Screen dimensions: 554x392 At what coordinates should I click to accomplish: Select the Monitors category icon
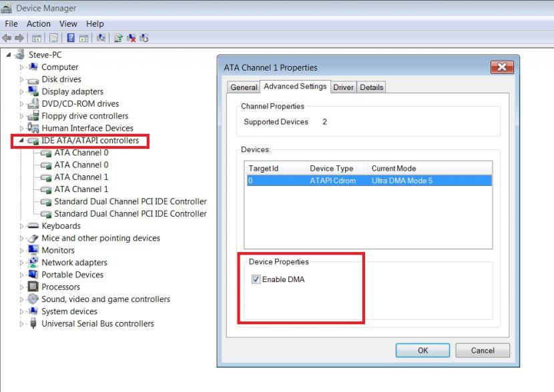33,250
